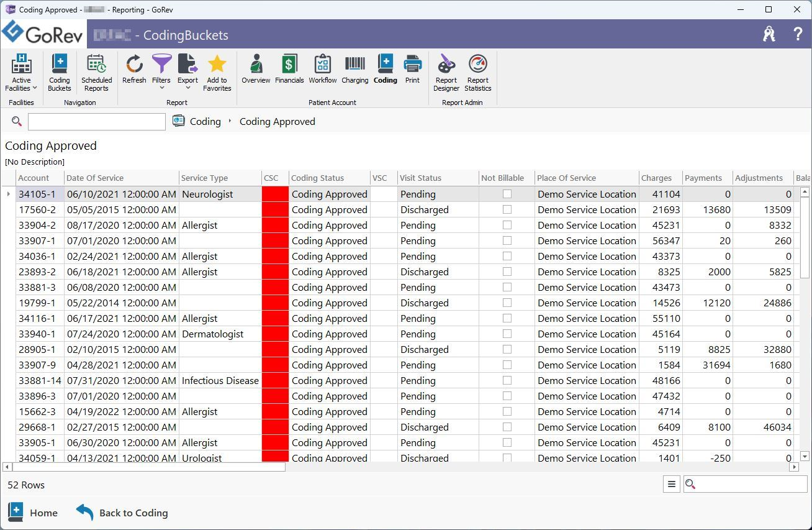Click red CSC cell for 34105-1

point(276,194)
